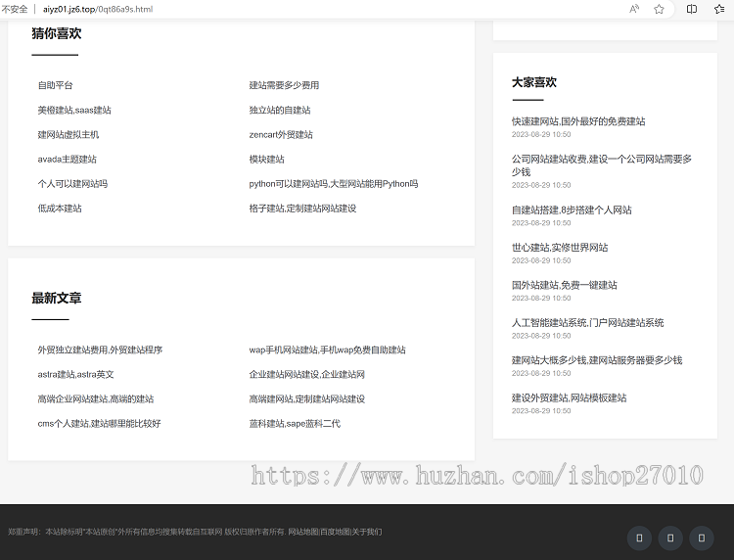
Task: Click the Read Aloud icon in address bar
Action: coord(634,9)
